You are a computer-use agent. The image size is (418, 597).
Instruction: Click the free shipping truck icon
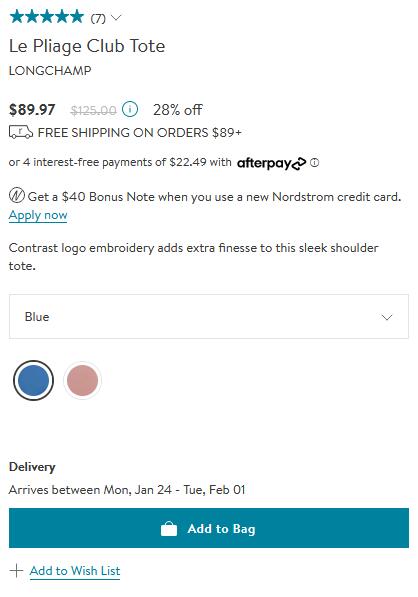pyautogui.click(x=21, y=132)
